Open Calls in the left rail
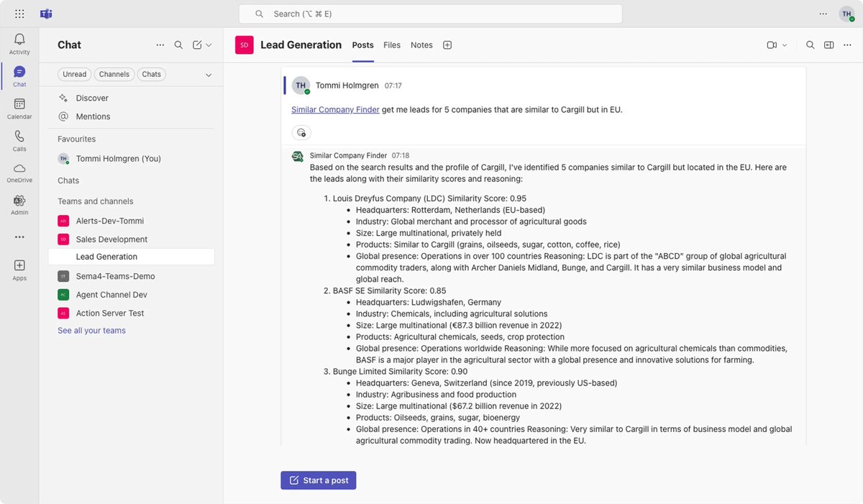The width and height of the screenshot is (863, 504). [x=19, y=141]
